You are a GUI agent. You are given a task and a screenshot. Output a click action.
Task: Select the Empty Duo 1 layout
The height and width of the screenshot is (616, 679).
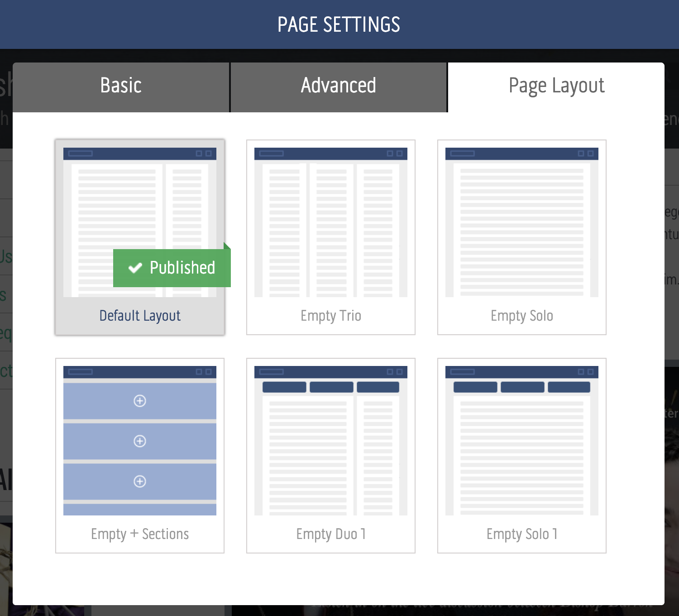[x=331, y=456]
